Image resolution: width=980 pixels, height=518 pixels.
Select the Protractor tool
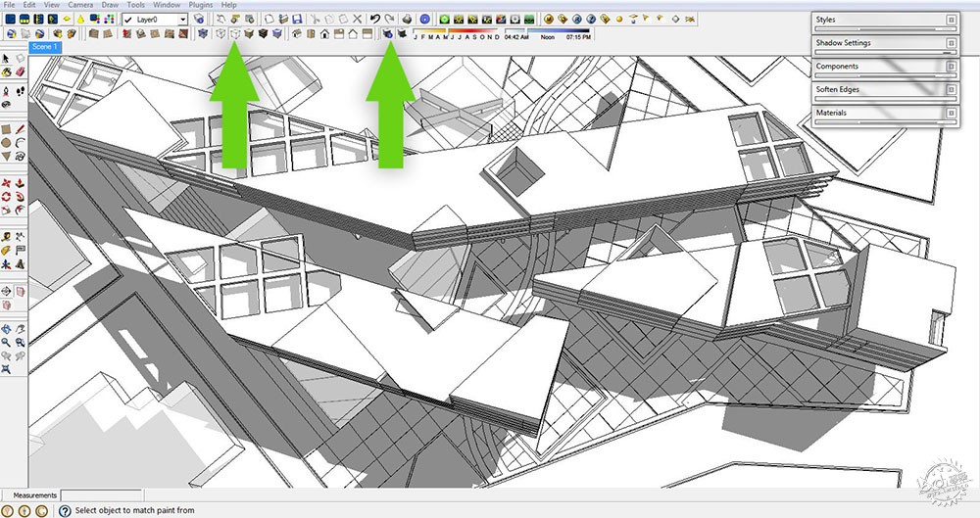[6, 251]
